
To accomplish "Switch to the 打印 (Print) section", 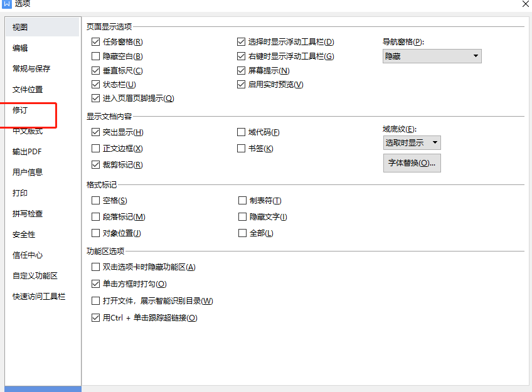I will click(19, 193).
